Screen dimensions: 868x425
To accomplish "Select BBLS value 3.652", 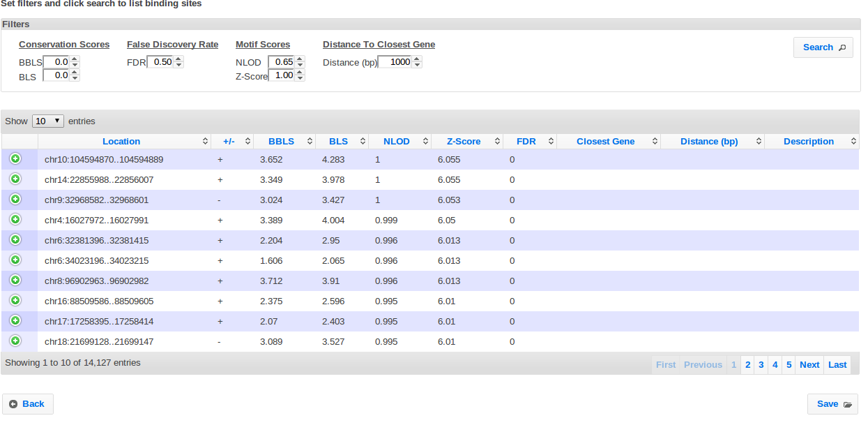I will click(271, 160).
